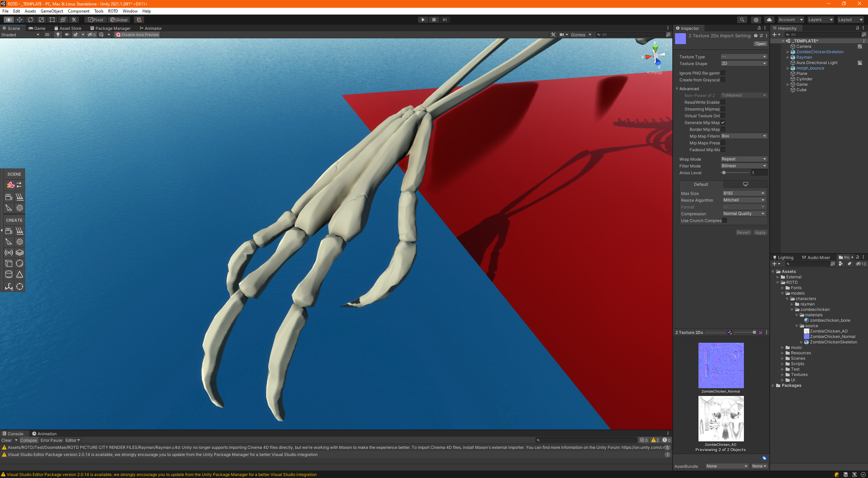Switch to the Package Manager tab
This screenshot has width=868, height=478.
[110, 28]
